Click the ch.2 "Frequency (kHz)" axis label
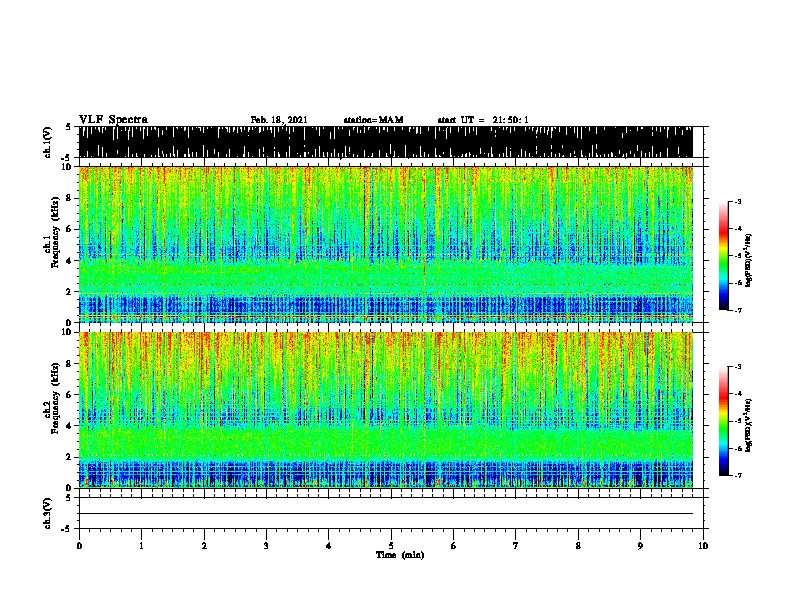 (55, 398)
